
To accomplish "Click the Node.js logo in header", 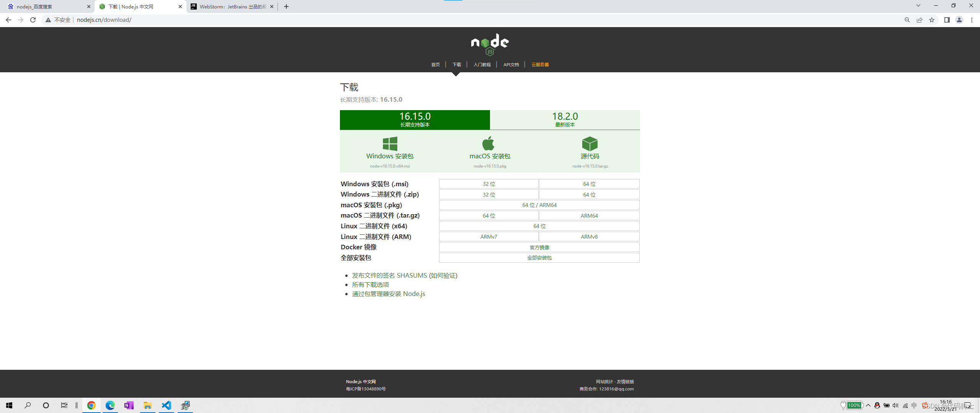I will tap(490, 44).
